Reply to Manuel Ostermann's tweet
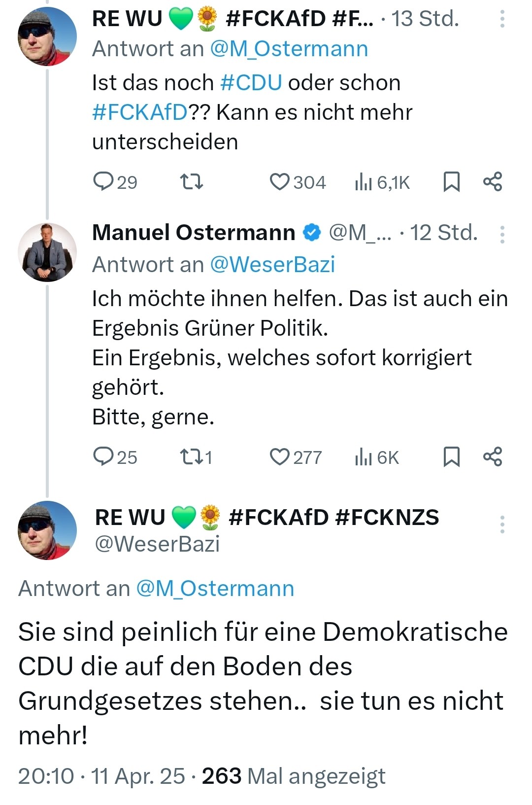The image size is (532, 805). [103, 457]
